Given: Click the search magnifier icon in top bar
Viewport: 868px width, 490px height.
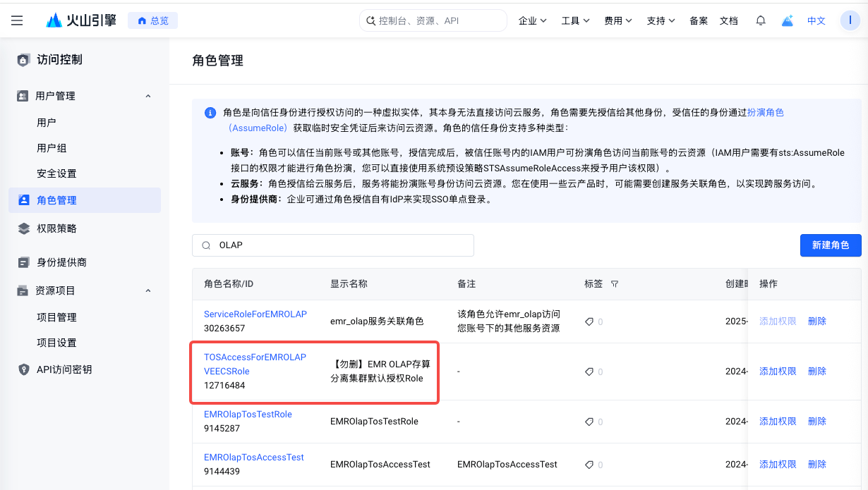Looking at the screenshot, I should coord(371,21).
